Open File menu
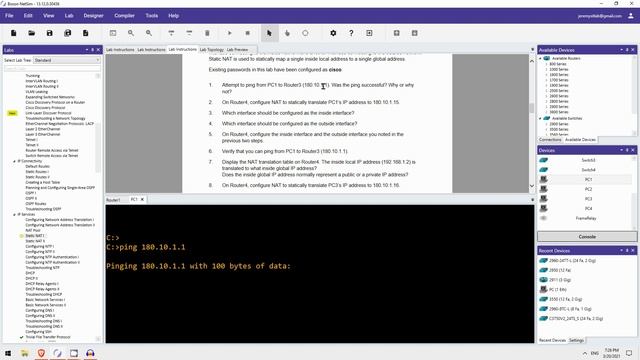The width and height of the screenshot is (640, 360). pos(9,16)
